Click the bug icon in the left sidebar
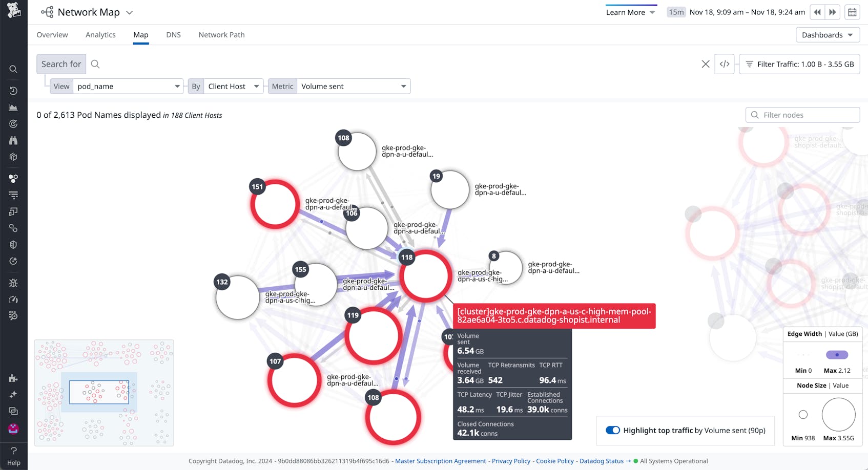This screenshot has width=868, height=470. (x=13, y=283)
